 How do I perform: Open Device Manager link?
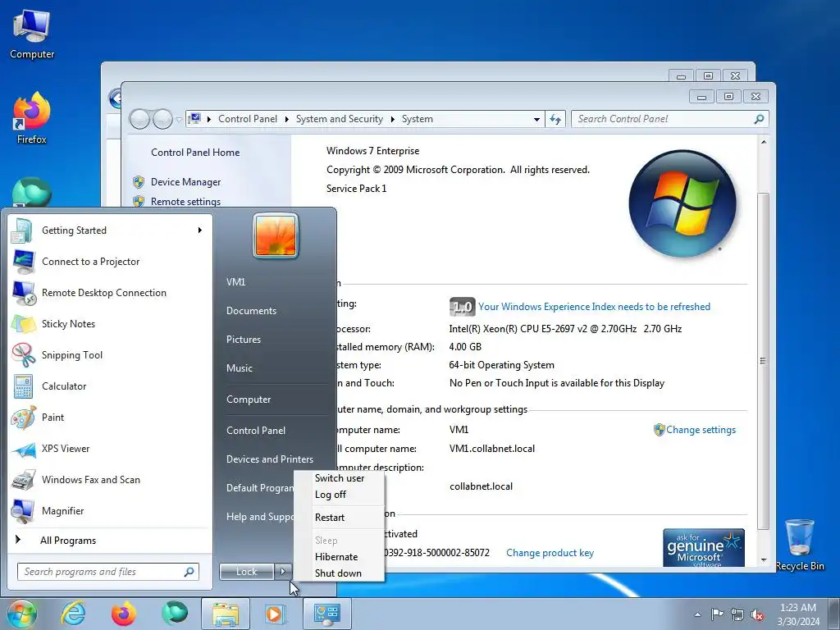point(186,182)
